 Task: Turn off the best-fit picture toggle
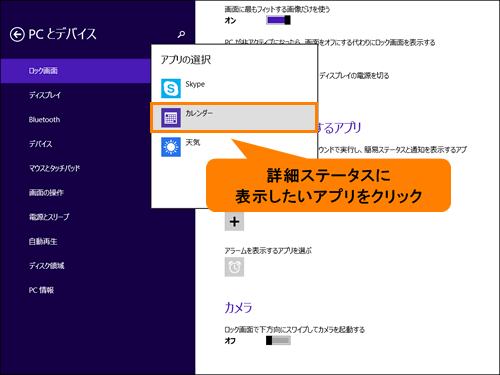[278, 20]
